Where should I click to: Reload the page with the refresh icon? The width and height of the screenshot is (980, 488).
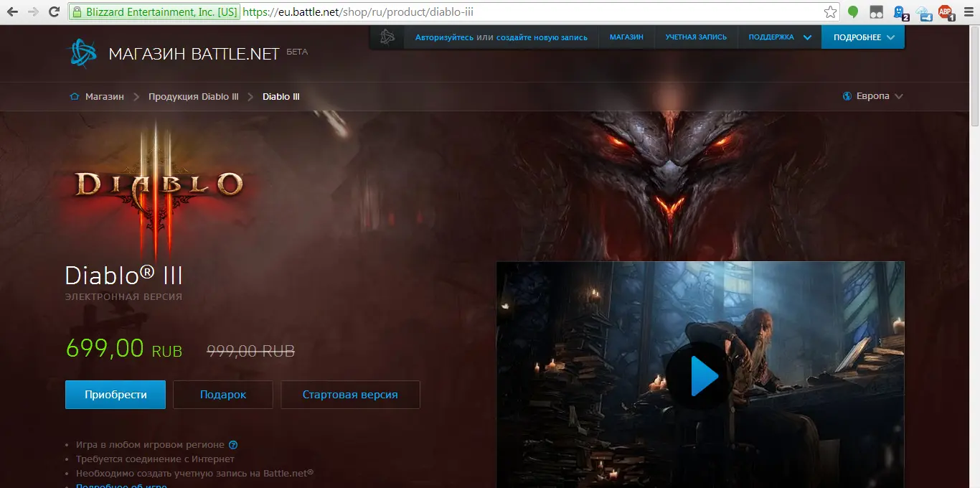click(54, 12)
